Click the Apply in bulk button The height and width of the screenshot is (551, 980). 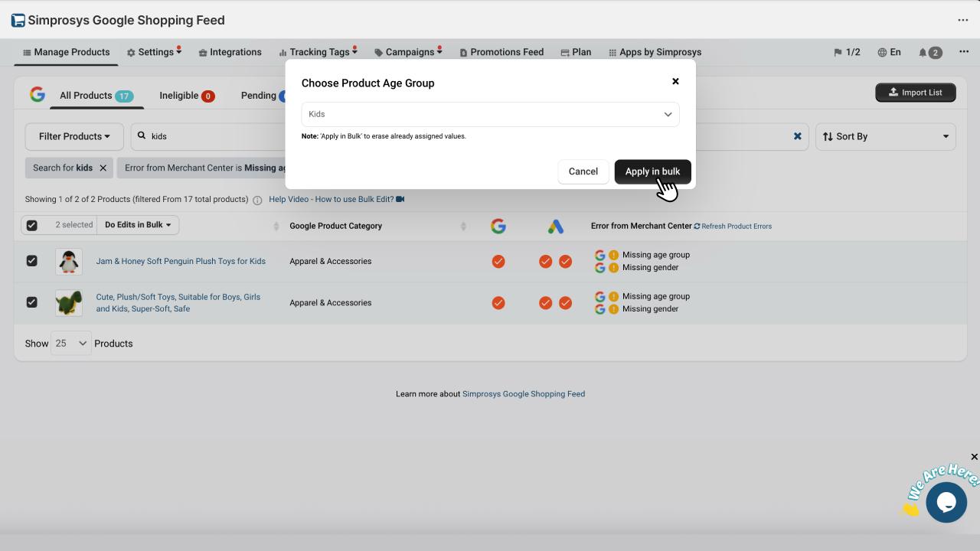click(652, 171)
